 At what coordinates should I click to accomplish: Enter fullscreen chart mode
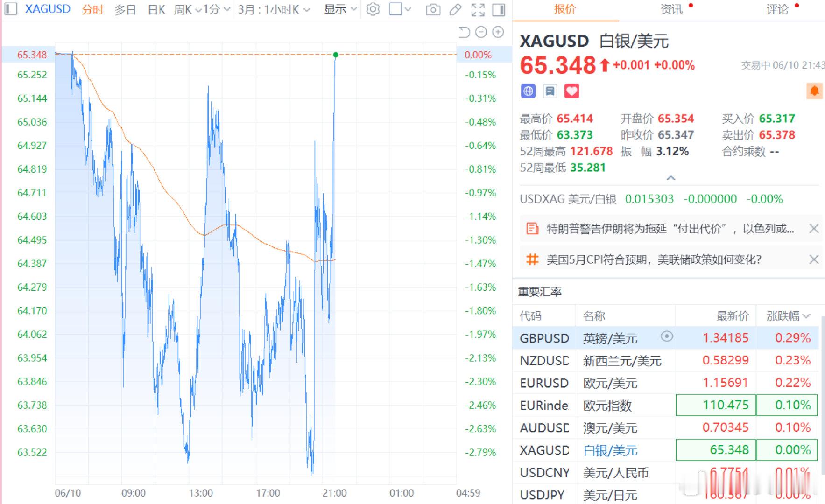tap(478, 9)
